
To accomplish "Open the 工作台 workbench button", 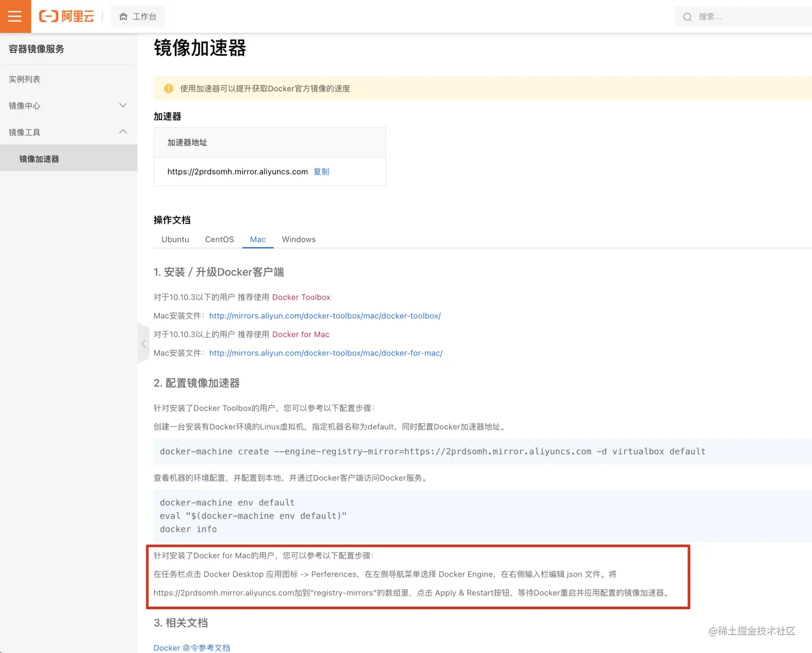I will [x=138, y=17].
